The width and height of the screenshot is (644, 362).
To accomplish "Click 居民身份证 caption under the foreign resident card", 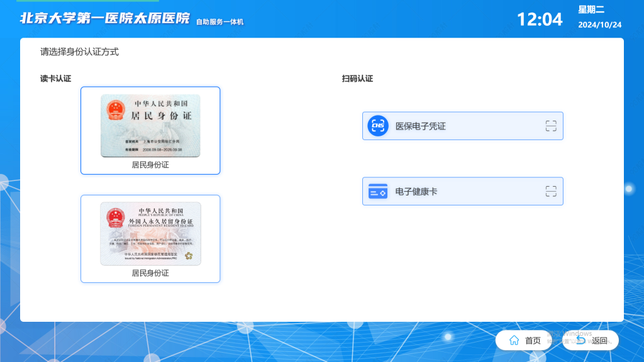I will [x=150, y=273].
